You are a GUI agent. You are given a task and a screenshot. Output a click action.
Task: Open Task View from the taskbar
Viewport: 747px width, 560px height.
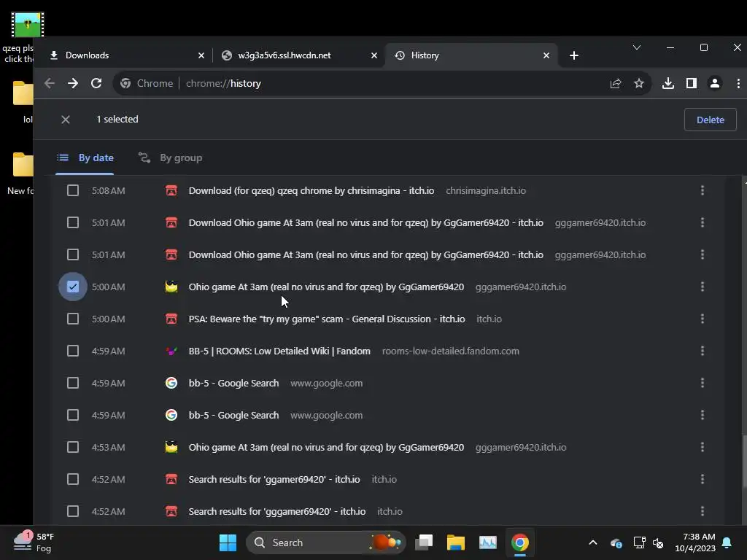point(424,542)
